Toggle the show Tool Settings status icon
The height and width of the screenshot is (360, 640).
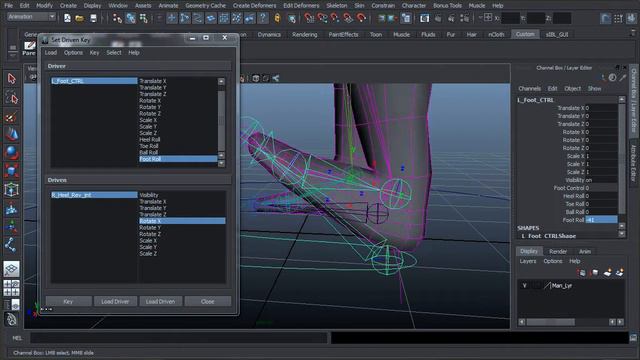[x=619, y=18]
